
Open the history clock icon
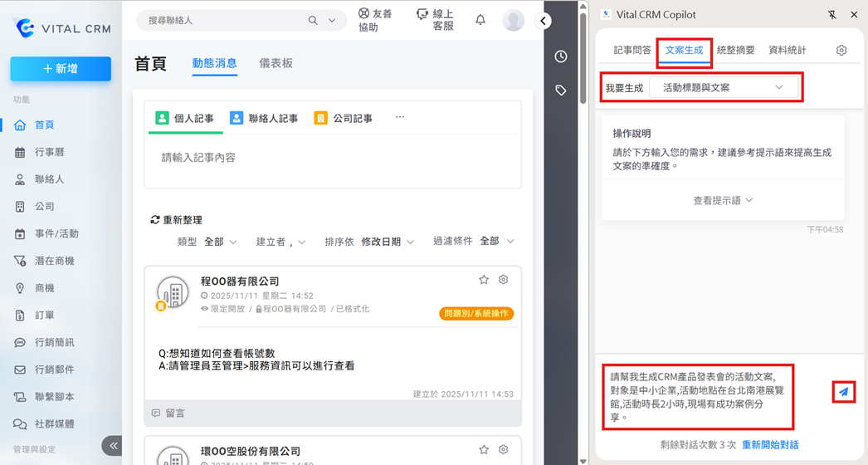pyautogui.click(x=561, y=56)
